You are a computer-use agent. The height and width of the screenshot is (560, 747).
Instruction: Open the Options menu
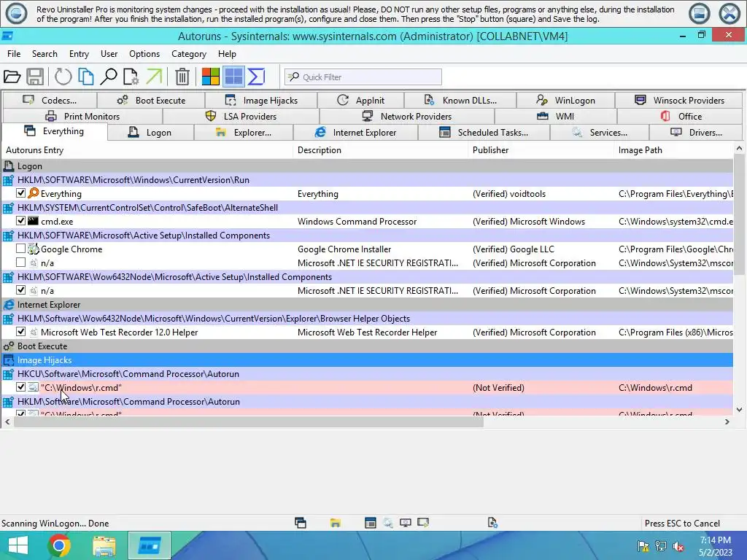[144, 54]
